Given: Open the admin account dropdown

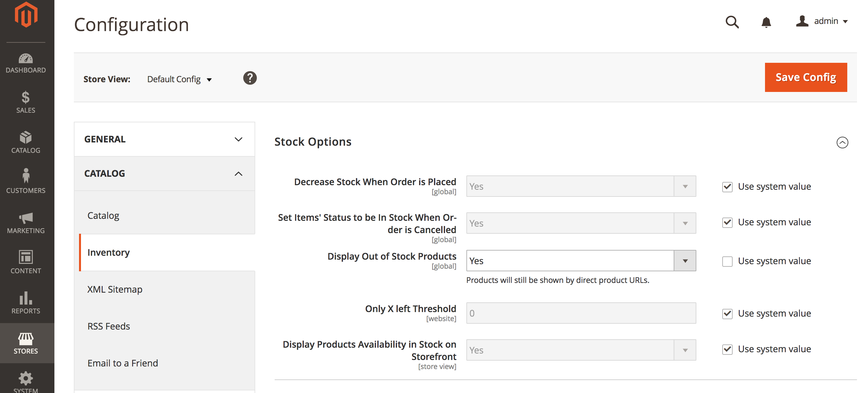Looking at the screenshot, I should pos(822,21).
